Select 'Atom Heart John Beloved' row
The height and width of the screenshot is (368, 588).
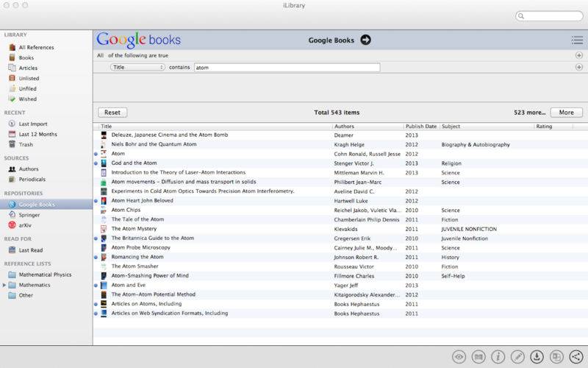pos(340,201)
